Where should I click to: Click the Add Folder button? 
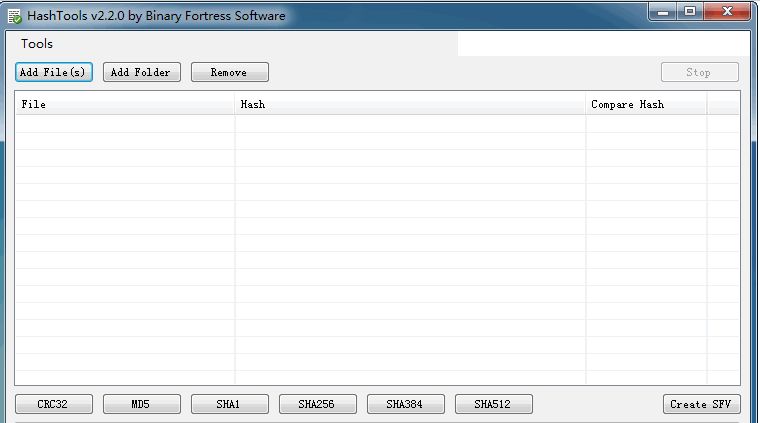pos(142,72)
